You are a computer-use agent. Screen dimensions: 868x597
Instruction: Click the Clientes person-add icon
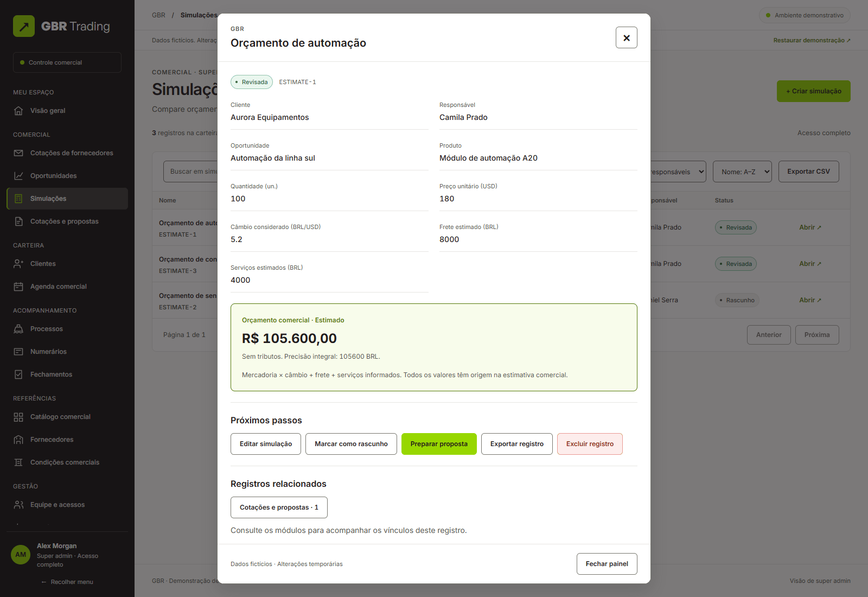tap(18, 264)
